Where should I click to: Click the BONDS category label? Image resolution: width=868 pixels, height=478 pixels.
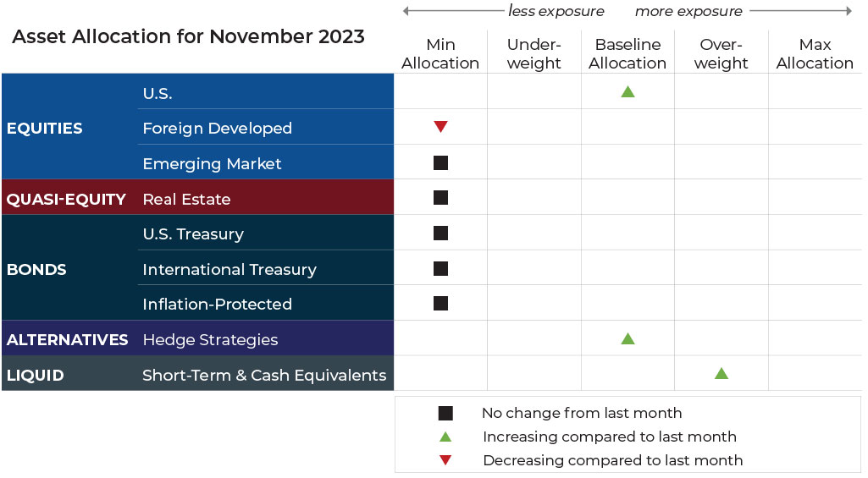coord(36,269)
